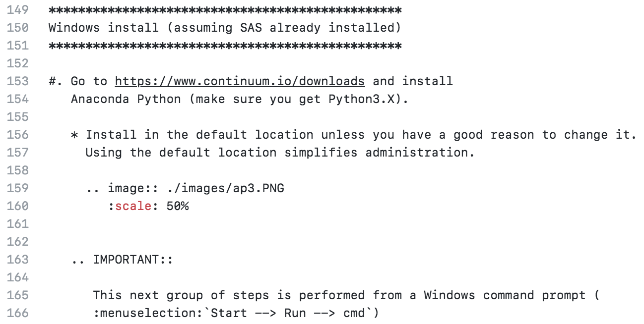The height and width of the screenshot is (324, 644).
Task: Select line number 153 in gutter
Action: coord(18,81)
